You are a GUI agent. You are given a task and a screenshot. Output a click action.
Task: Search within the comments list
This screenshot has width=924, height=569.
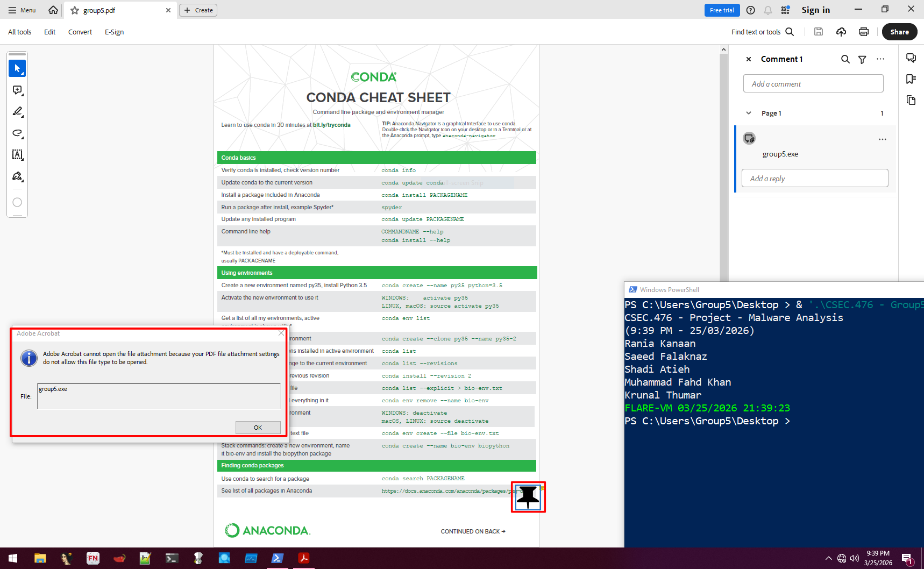pyautogui.click(x=845, y=59)
